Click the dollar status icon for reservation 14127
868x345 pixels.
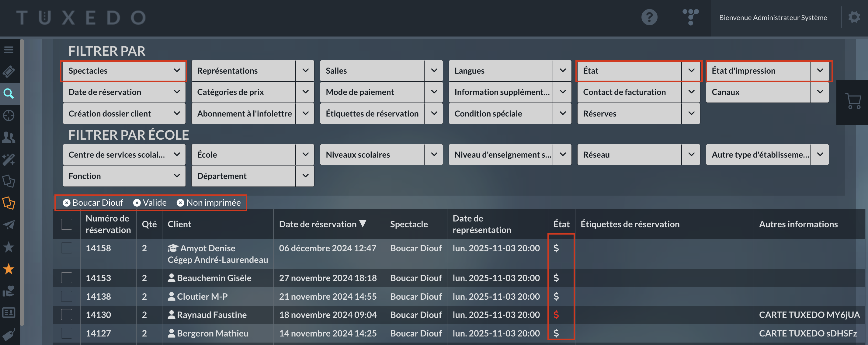(x=556, y=333)
